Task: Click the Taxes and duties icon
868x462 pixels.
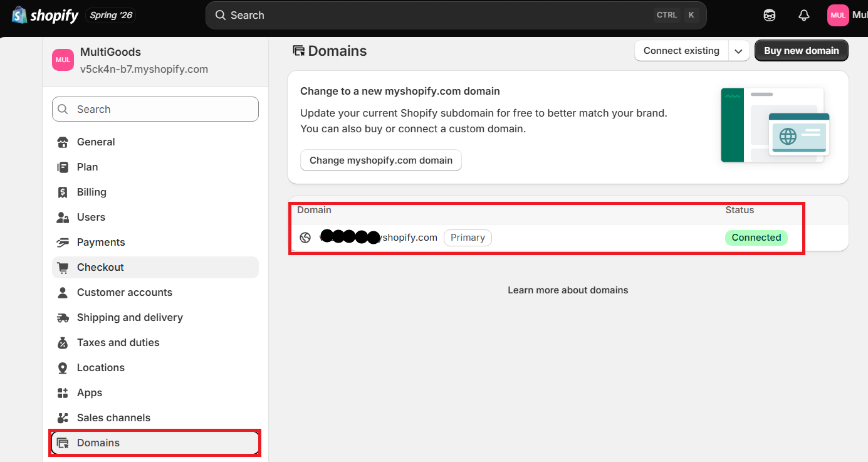Action: [63, 343]
